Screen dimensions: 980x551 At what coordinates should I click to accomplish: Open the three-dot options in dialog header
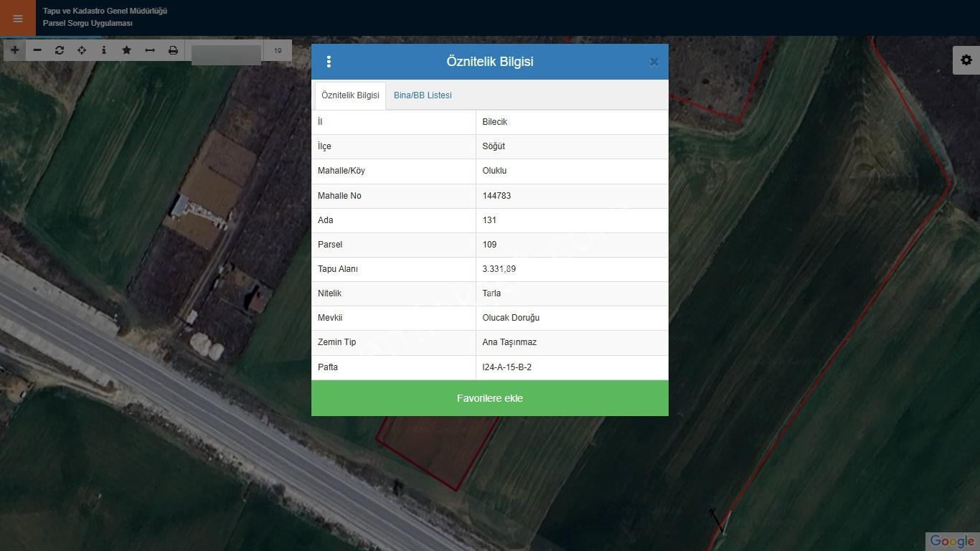click(x=329, y=62)
